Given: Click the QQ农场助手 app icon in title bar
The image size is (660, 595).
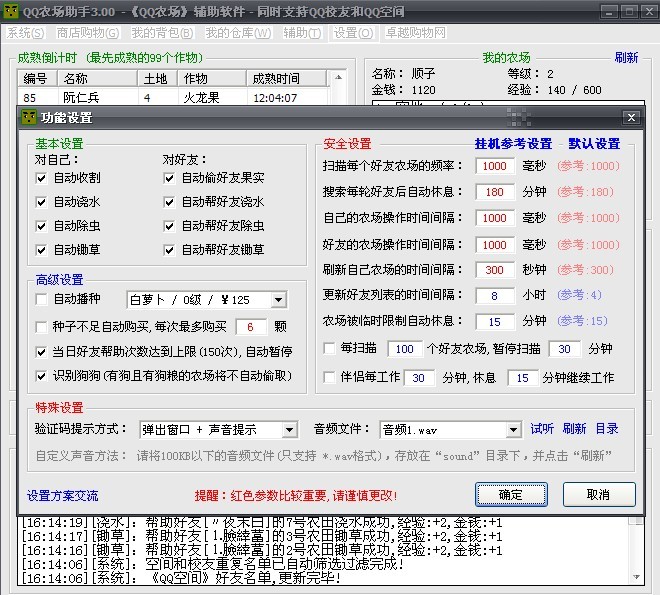Looking at the screenshot, I should click(11, 11).
